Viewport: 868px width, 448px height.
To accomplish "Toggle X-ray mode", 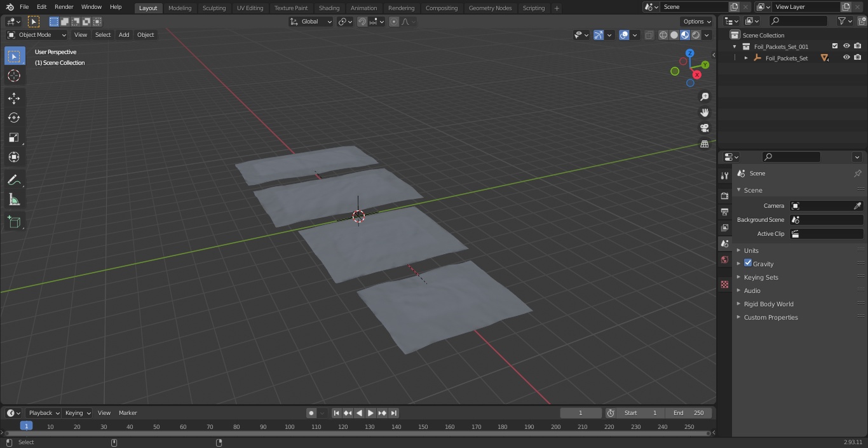I will [649, 35].
